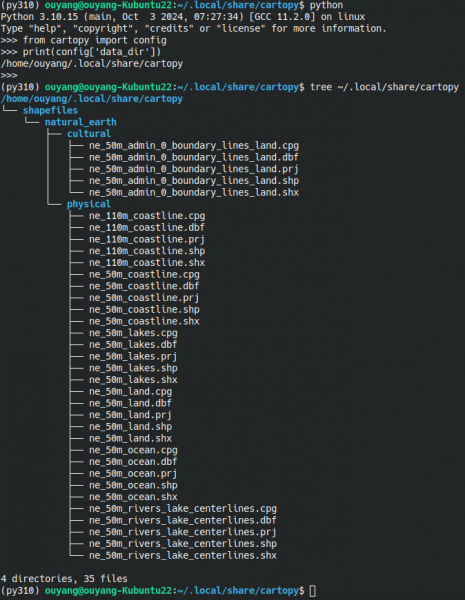Click ne_110m_coastline.shx file entry

[147, 262]
